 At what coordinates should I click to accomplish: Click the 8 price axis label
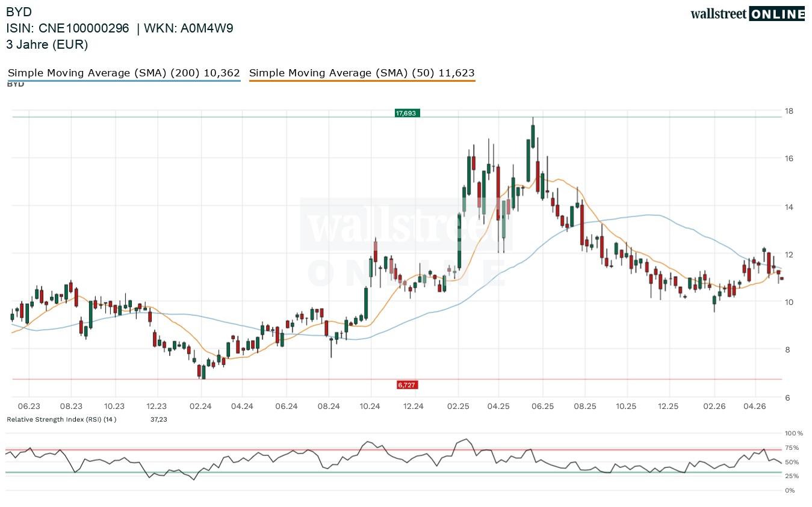(786, 350)
